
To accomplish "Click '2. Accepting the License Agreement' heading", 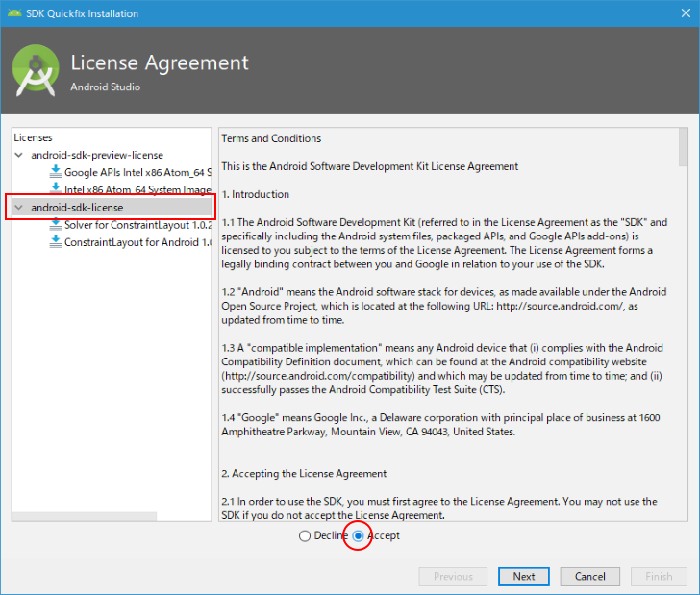I will 304,473.
